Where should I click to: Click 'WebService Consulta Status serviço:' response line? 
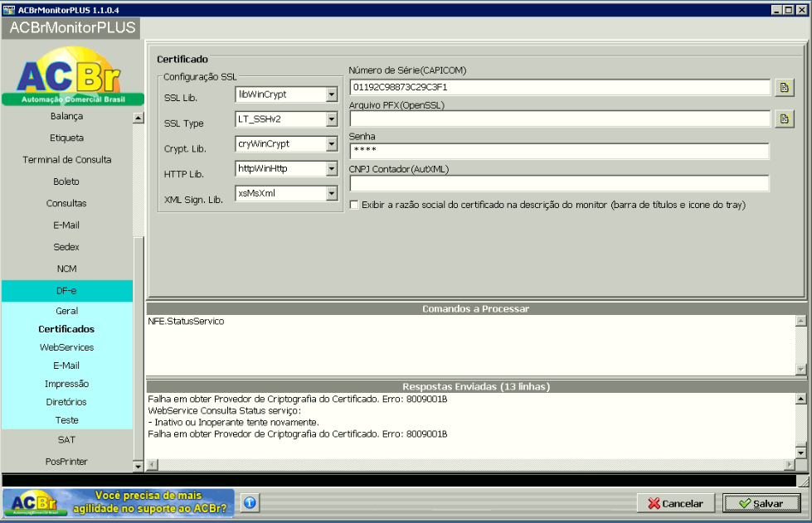[x=224, y=411]
